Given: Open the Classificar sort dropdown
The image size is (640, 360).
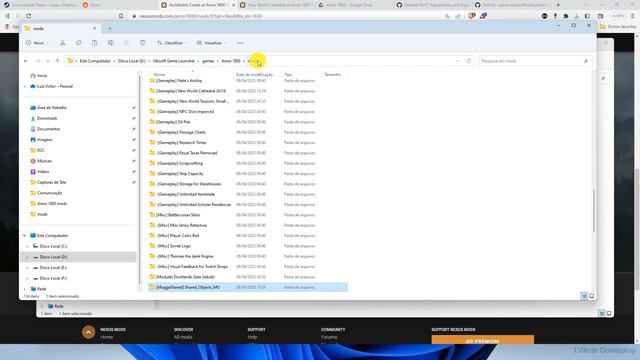Looking at the screenshot, I should click(172, 43).
